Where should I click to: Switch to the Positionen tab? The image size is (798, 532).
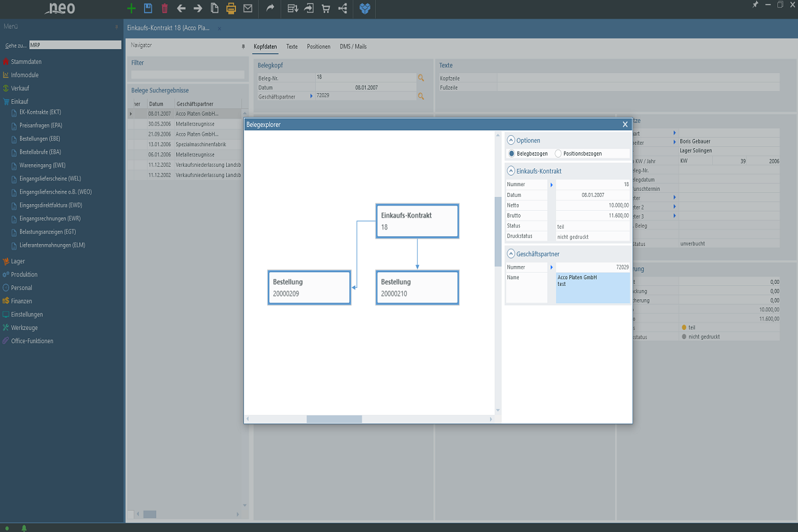[x=319, y=47]
